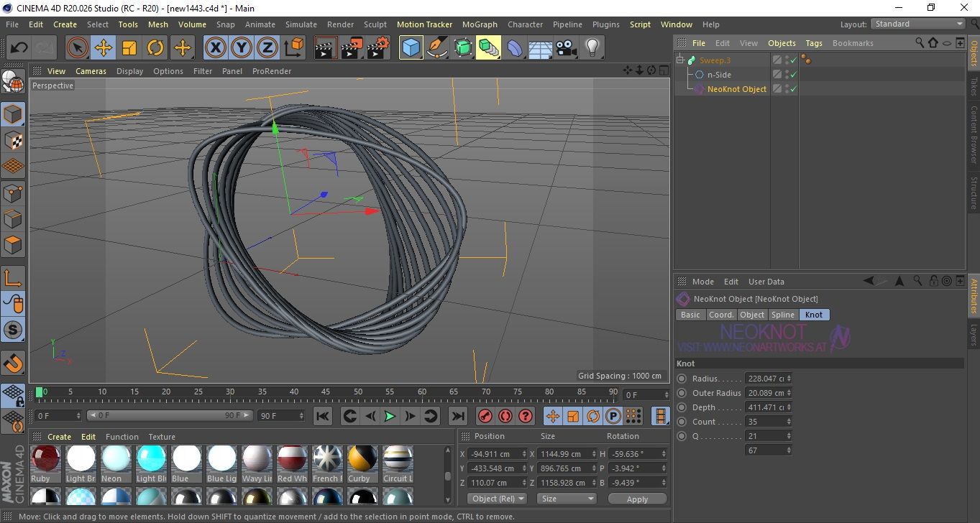
Task: Collapse the Sweep.3 object tree
Action: point(680,60)
